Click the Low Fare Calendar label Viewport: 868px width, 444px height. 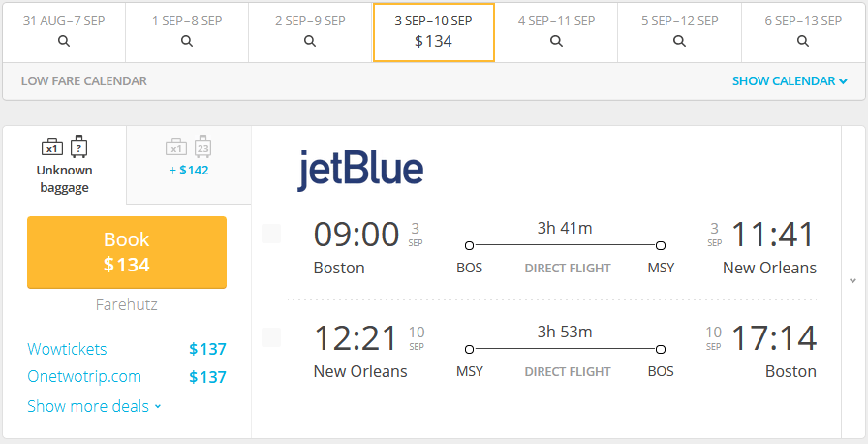[x=84, y=81]
